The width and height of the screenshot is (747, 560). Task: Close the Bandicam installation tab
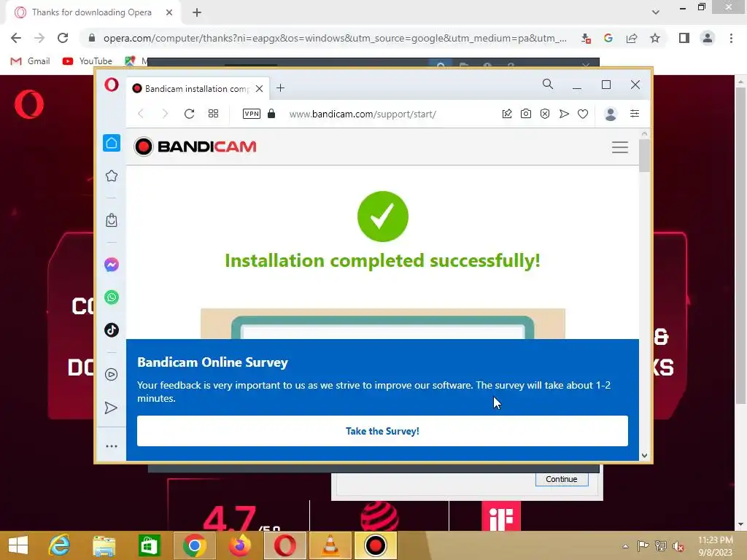coord(259,88)
